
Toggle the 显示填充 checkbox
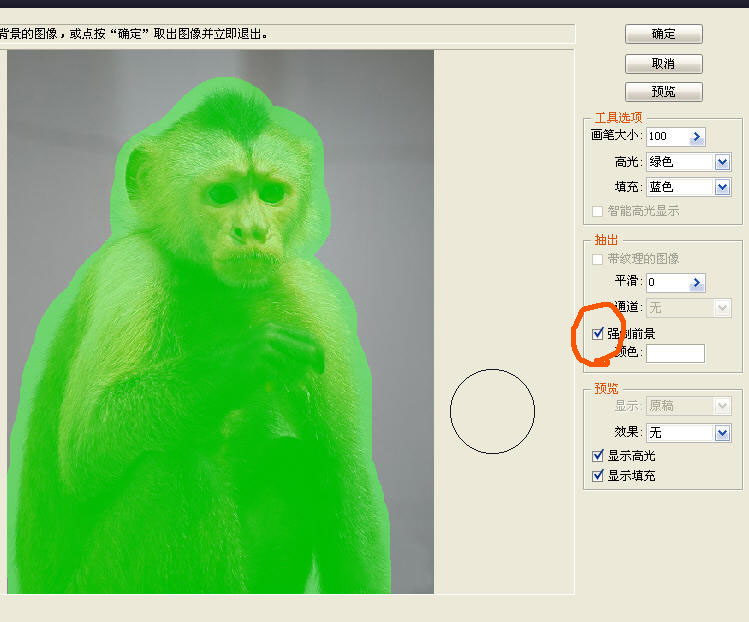point(598,476)
